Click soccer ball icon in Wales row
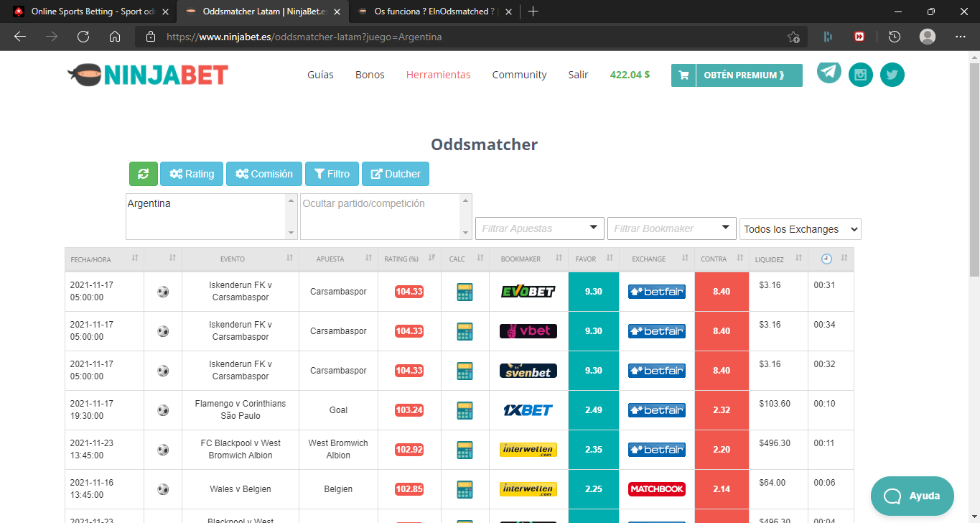Screen dimensions: 980x523 [x=163, y=489]
